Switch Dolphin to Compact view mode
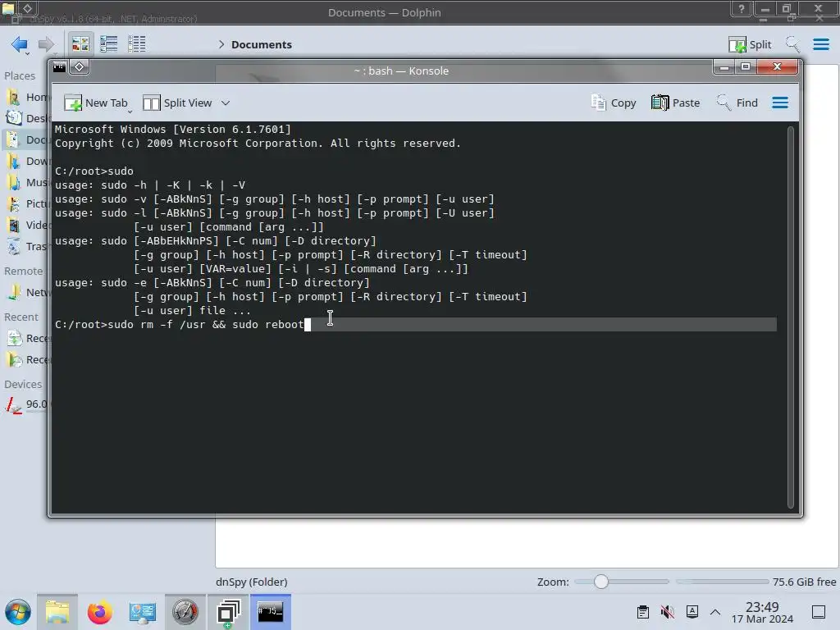Screen dimensions: 840x630 coord(109,44)
